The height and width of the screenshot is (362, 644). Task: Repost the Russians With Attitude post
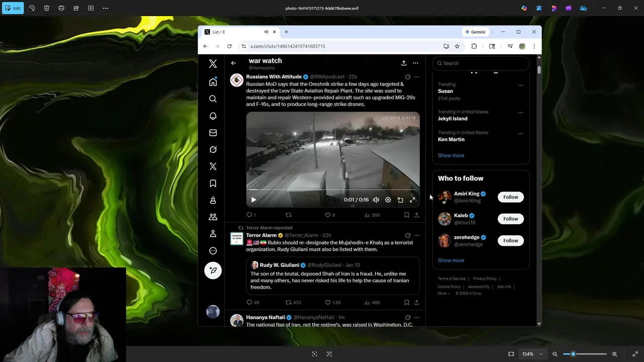pos(288,215)
